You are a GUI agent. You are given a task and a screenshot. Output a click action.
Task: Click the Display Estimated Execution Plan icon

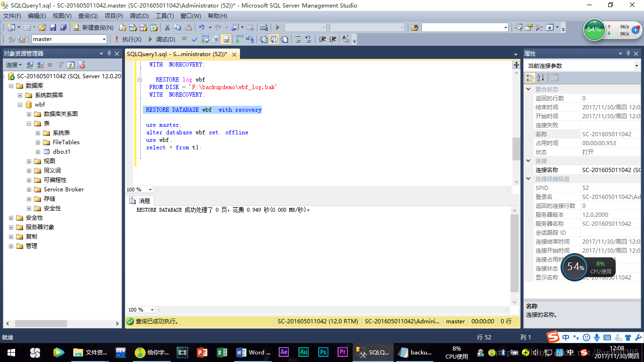(x=205, y=39)
